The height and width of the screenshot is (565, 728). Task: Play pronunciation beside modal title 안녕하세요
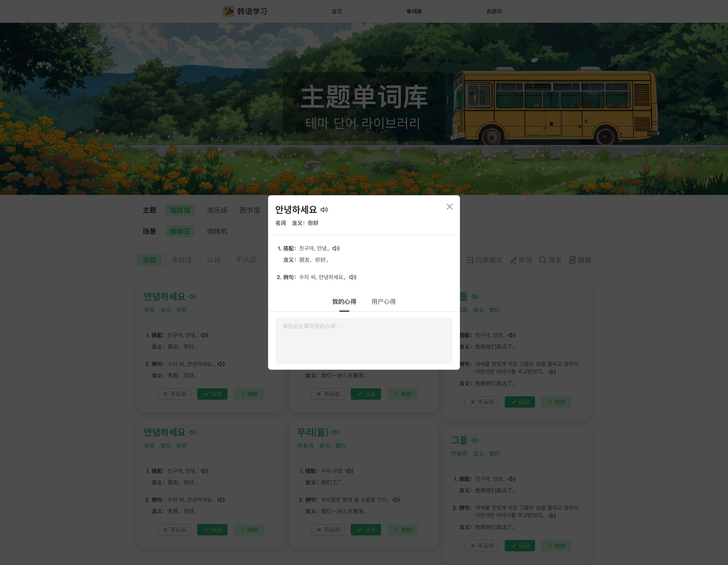coord(324,210)
